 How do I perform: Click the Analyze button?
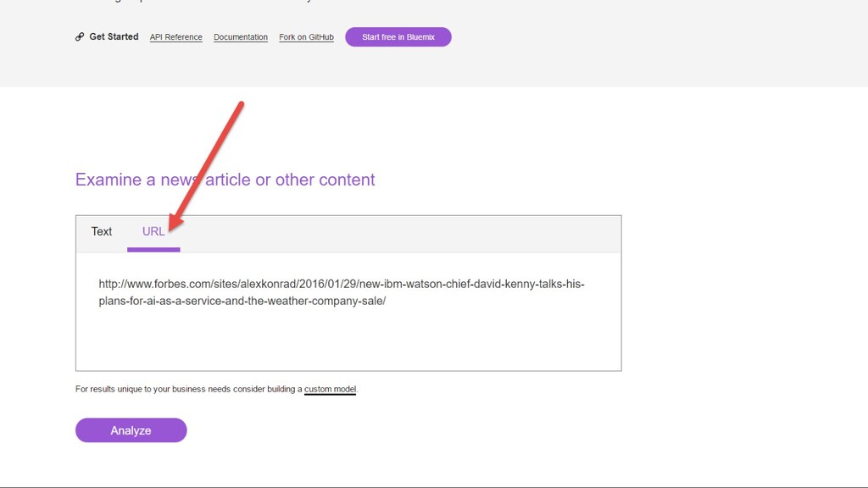pyautogui.click(x=131, y=430)
